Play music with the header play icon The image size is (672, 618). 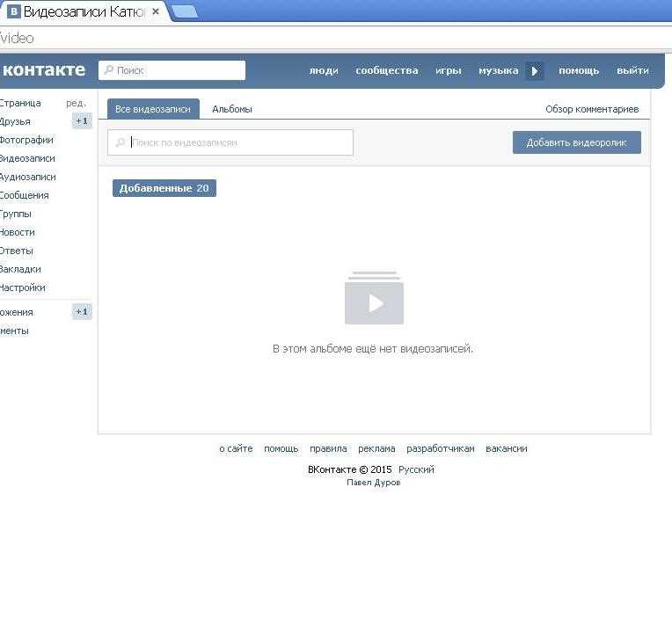pos(535,70)
